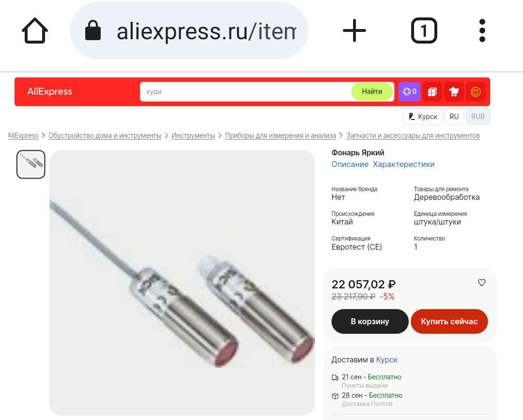Open a new tab with the plus icon
The image size is (523, 420).
[354, 30]
